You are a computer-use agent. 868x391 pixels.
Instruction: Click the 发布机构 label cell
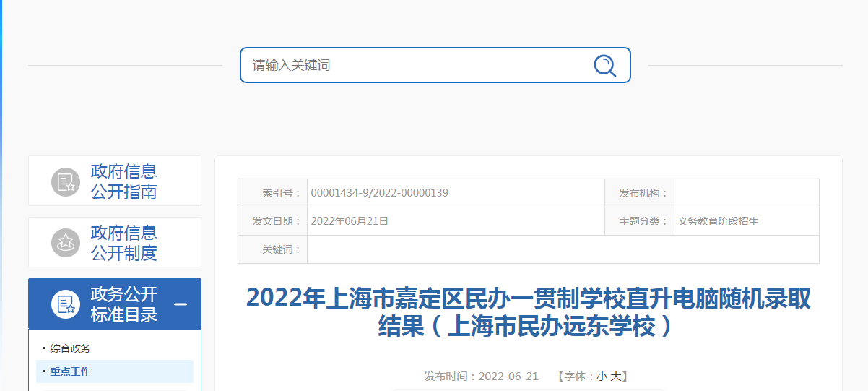(x=639, y=193)
